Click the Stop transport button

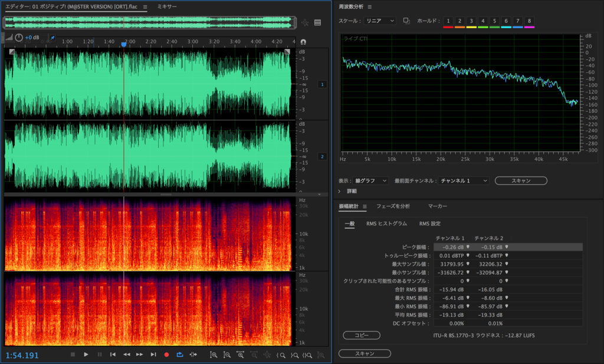point(73,355)
